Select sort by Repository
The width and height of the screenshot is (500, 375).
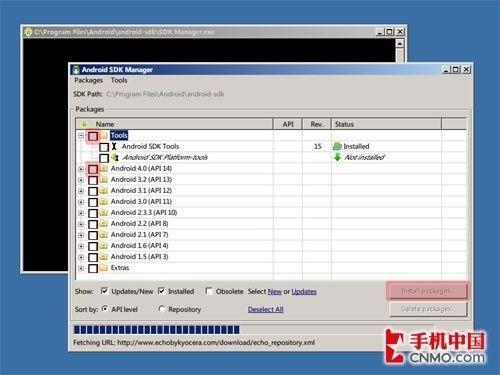pyautogui.click(x=162, y=309)
